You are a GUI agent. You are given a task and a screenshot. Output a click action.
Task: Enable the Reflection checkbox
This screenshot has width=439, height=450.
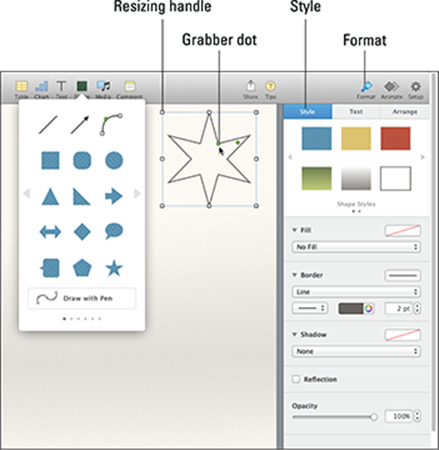pyautogui.click(x=296, y=379)
